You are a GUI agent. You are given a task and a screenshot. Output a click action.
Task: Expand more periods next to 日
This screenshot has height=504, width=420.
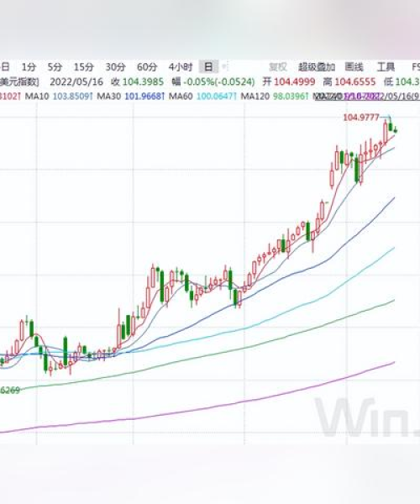point(225,67)
